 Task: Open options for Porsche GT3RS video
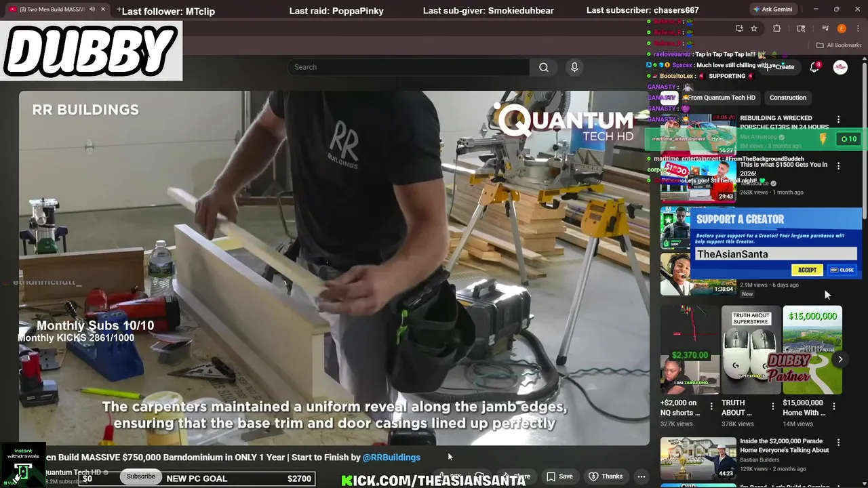(x=838, y=119)
